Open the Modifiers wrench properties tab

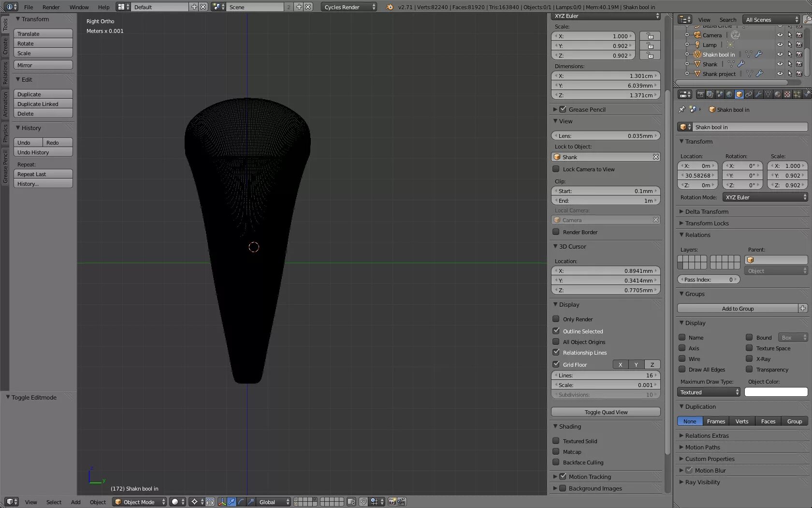click(758, 94)
